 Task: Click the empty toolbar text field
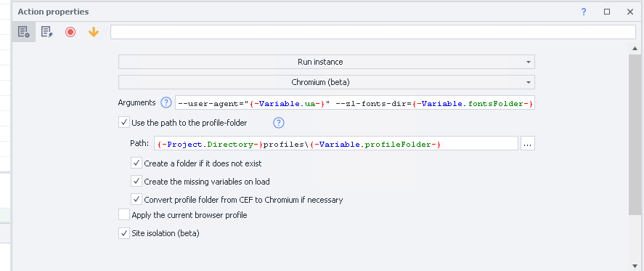(x=373, y=32)
